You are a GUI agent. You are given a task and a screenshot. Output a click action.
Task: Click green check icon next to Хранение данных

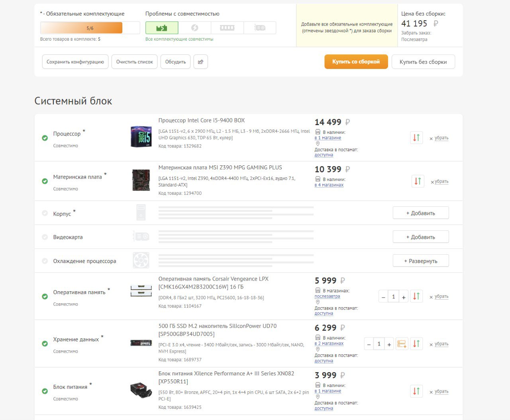point(45,343)
